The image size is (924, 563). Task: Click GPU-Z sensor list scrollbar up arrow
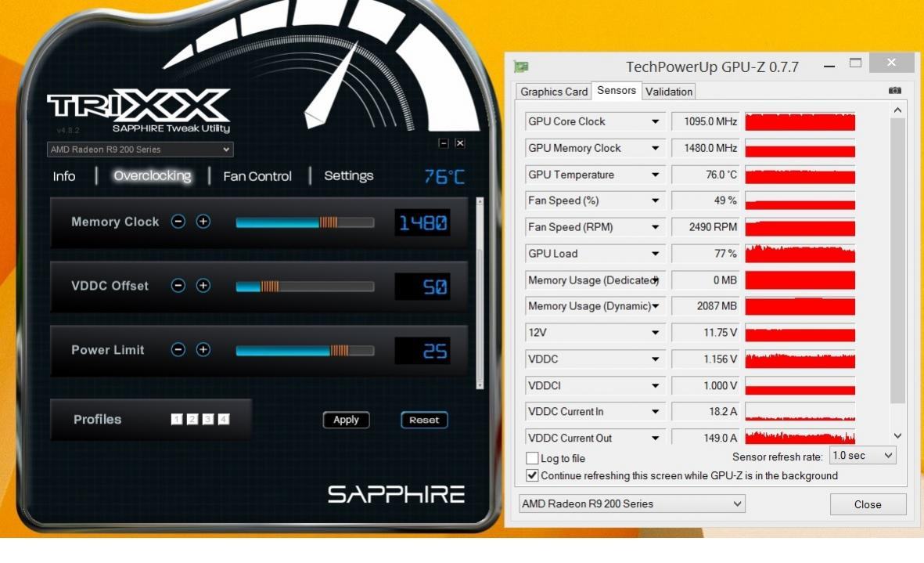pos(897,110)
